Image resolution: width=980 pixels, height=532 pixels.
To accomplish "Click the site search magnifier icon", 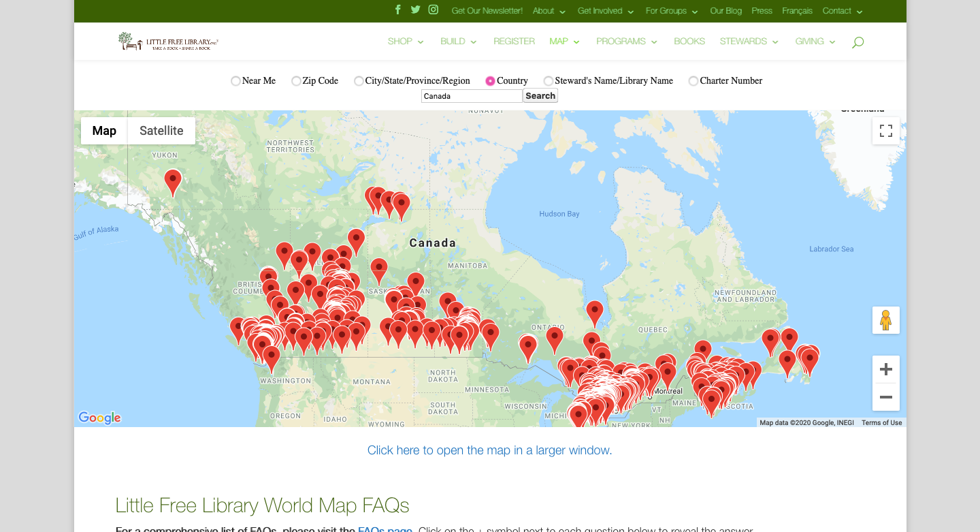I will coord(857,42).
